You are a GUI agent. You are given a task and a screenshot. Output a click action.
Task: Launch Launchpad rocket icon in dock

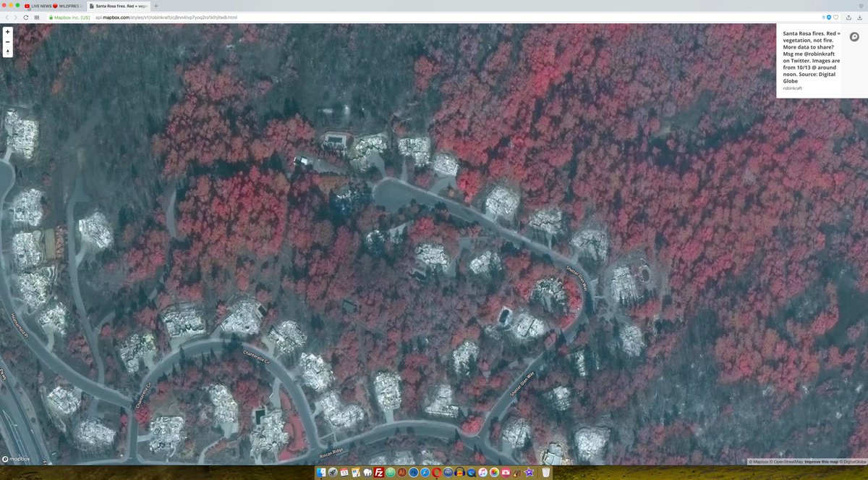pyautogui.click(x=333, y=472)
